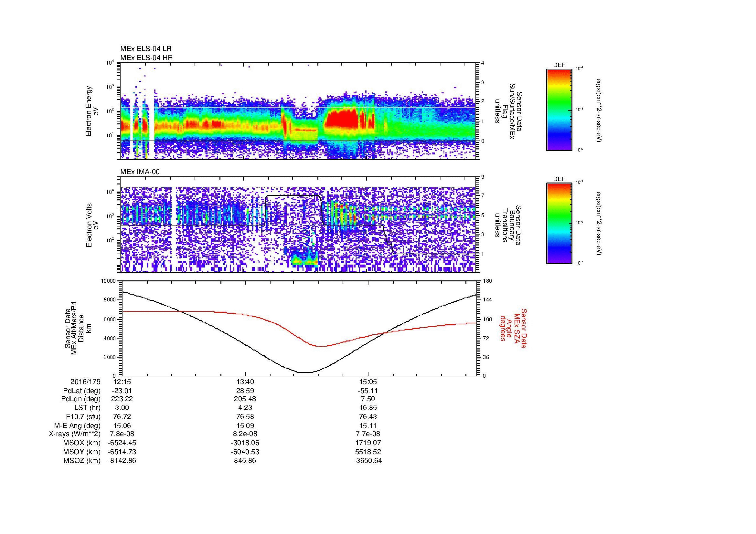
Task: Select the 'MEx ELS-04 LR' title
Action: point(146,49)
